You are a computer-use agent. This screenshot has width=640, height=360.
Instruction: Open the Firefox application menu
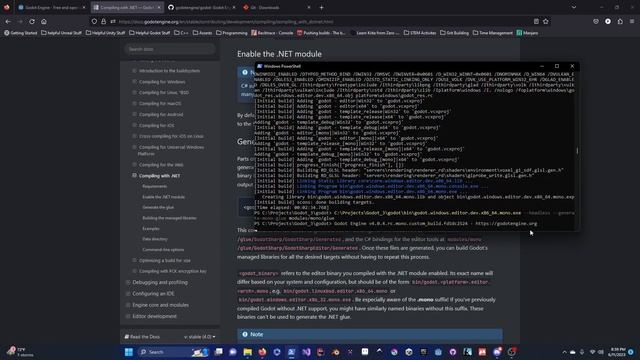pos(632,22)
